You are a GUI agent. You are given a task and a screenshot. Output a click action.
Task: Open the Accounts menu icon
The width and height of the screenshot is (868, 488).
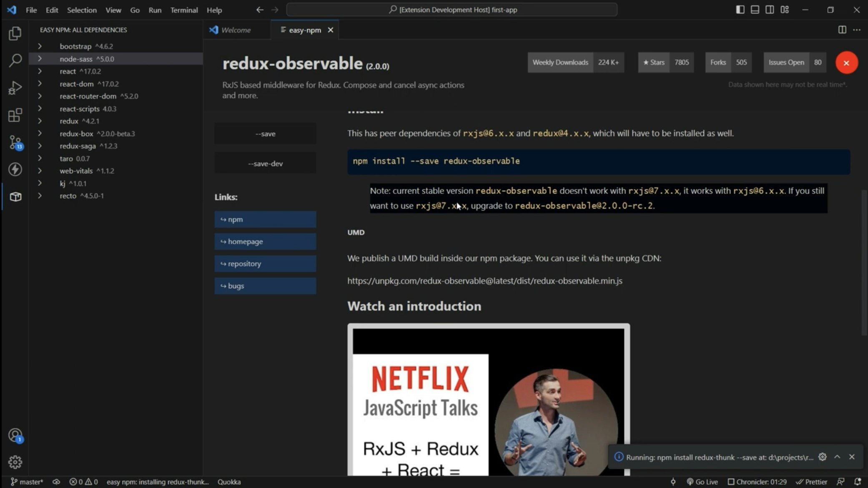click(x=15, y=435)
